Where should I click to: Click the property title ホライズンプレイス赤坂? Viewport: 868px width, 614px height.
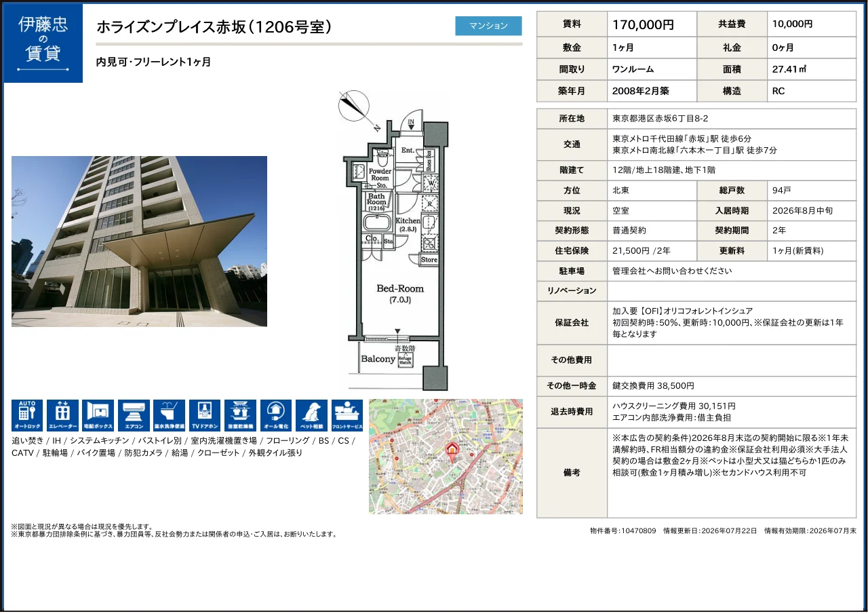click(x=214, y=26)
